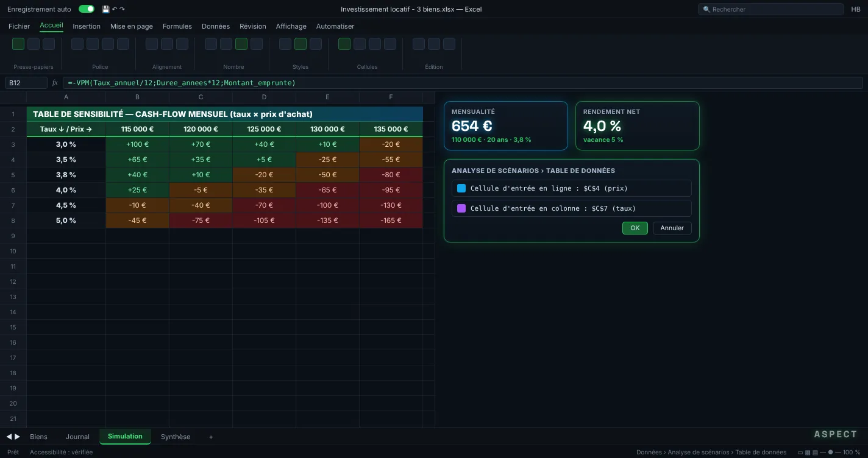
Task: Click the zoom slider handle
Action: coord(830,453)
